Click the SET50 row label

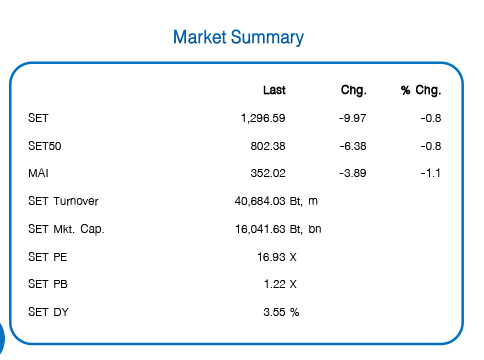tap(45, 146)
